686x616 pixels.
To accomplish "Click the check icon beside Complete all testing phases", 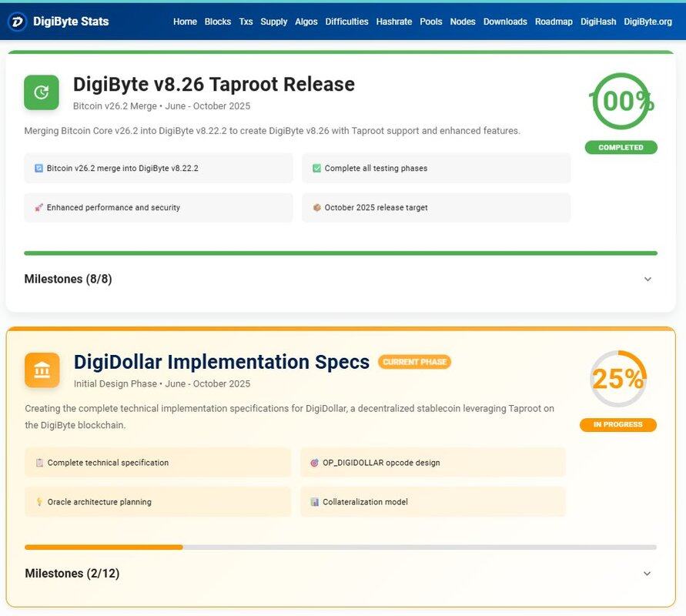I will 316,168.
